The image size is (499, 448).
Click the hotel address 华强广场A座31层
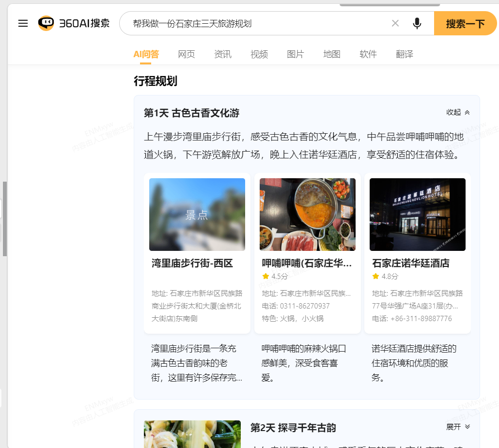417,300
